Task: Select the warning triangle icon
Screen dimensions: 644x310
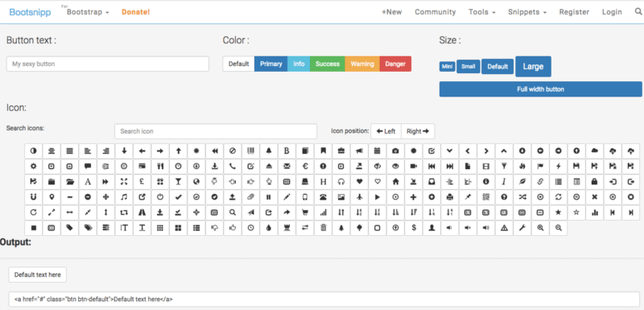Action: point(504,228)
